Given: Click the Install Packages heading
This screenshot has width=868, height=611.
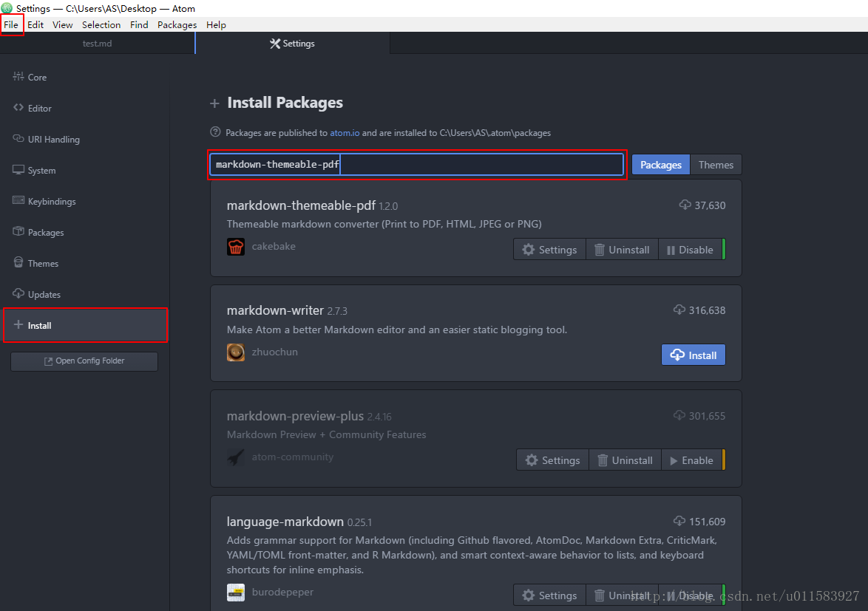Looking at the screenshot, I should 285,102.
